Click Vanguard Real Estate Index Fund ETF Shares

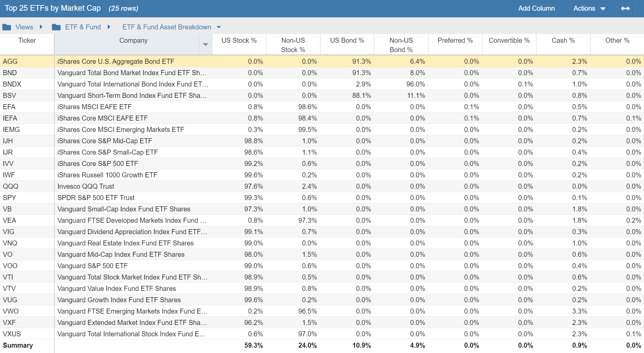pos(126,243)
